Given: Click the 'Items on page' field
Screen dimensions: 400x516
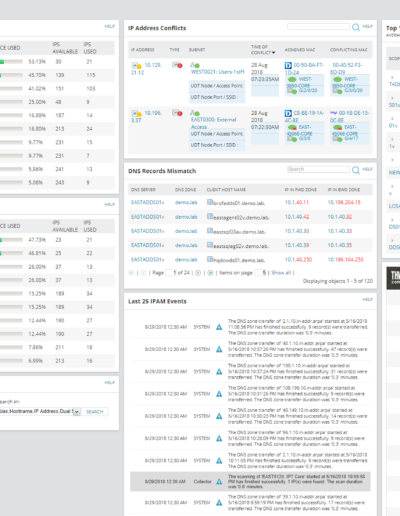Looking at the screenshot, I should point(260,273).
